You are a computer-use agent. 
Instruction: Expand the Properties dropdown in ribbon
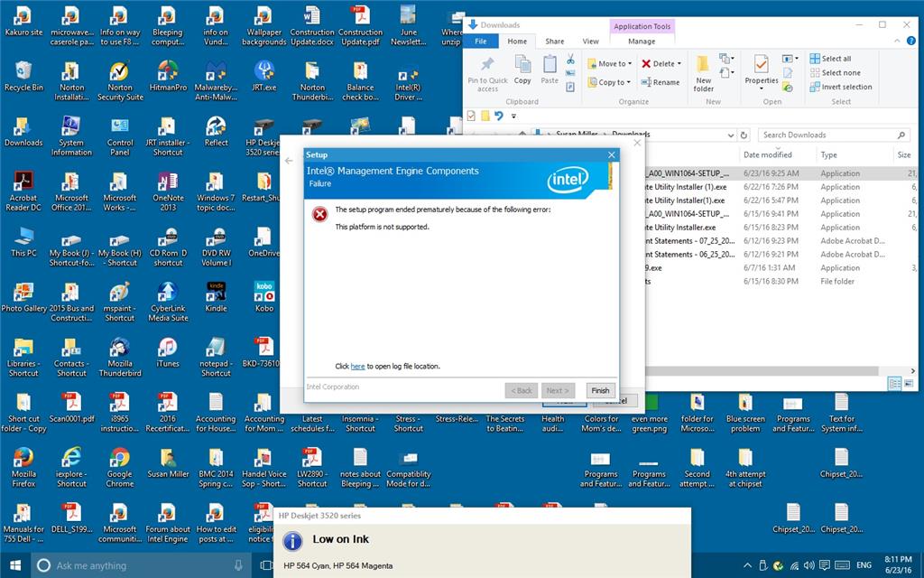point(762,89)
